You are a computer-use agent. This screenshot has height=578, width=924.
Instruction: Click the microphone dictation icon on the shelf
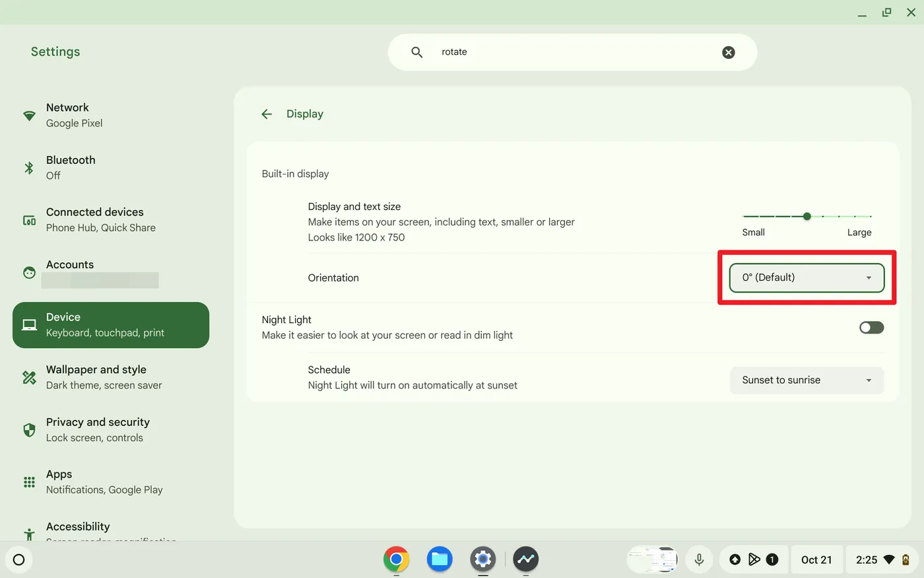(699, 560)
